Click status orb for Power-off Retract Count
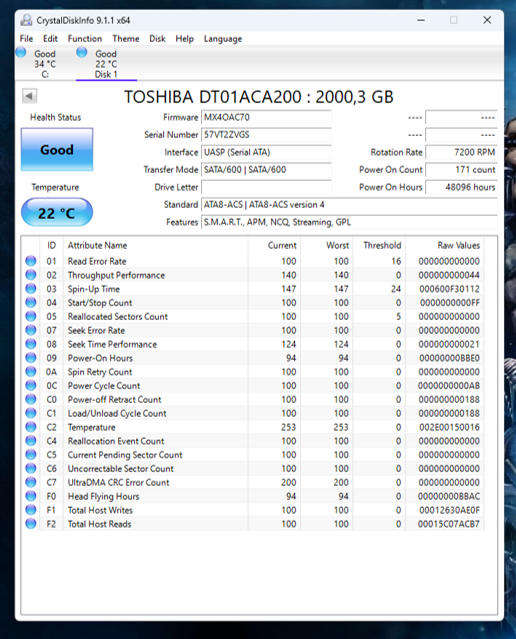 coord(31,399)
